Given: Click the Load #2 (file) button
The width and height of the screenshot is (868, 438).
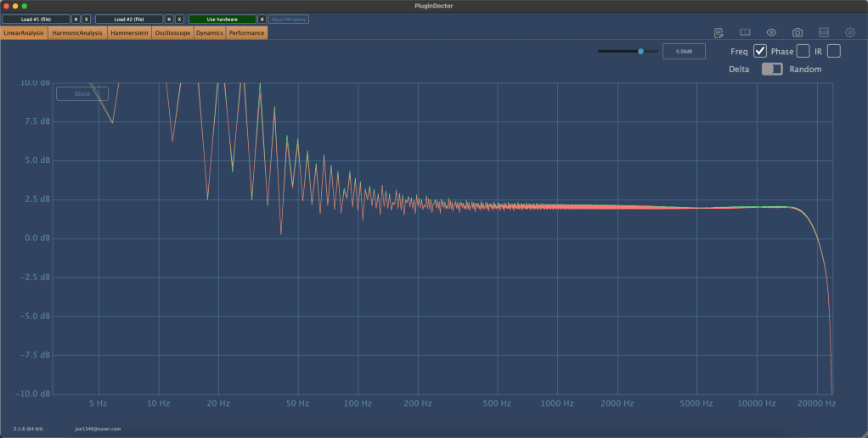Looking at the screenshot, I should (x=128, y=19).
